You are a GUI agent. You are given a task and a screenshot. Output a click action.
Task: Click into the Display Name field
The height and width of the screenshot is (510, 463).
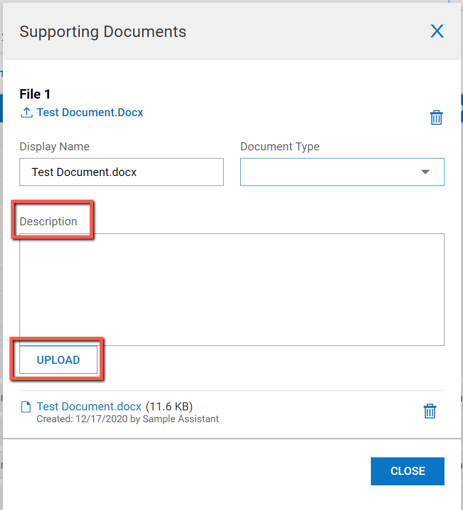pos(121,172)
